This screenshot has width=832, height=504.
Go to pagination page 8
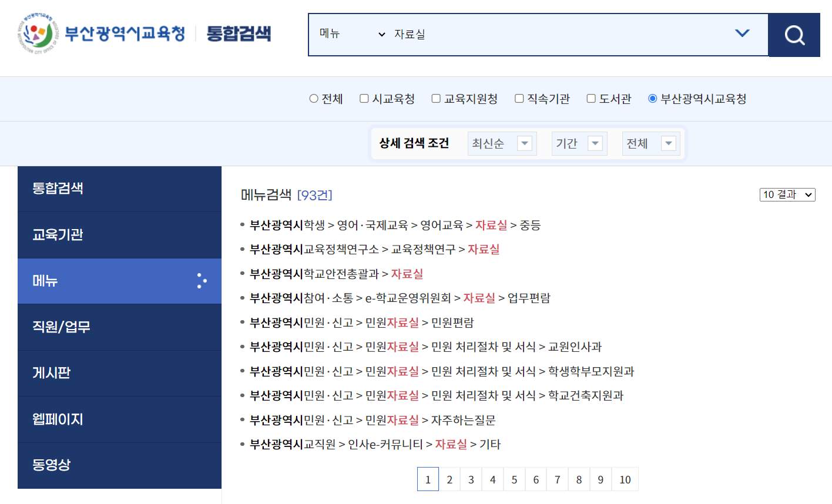pyautogui.click(x=579, y=479)
